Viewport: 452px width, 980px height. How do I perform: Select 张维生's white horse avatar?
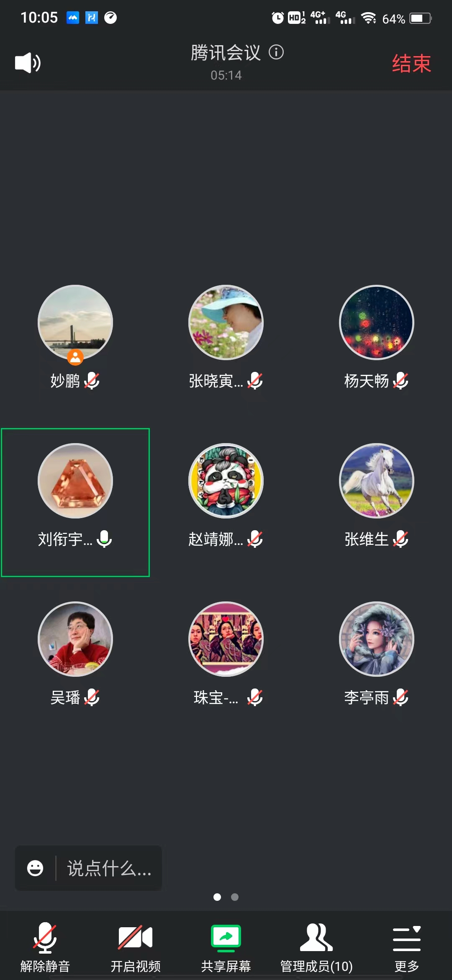[x=377, y=481]
